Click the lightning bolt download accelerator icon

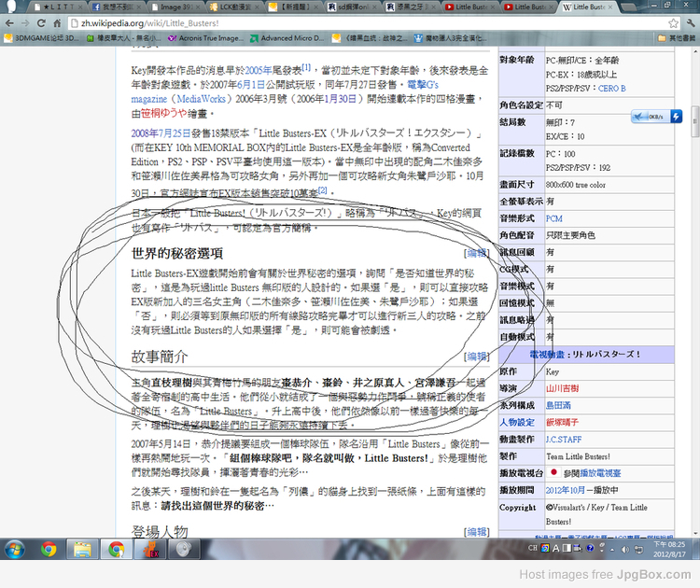pyautogui.click(x=676, y=116)
